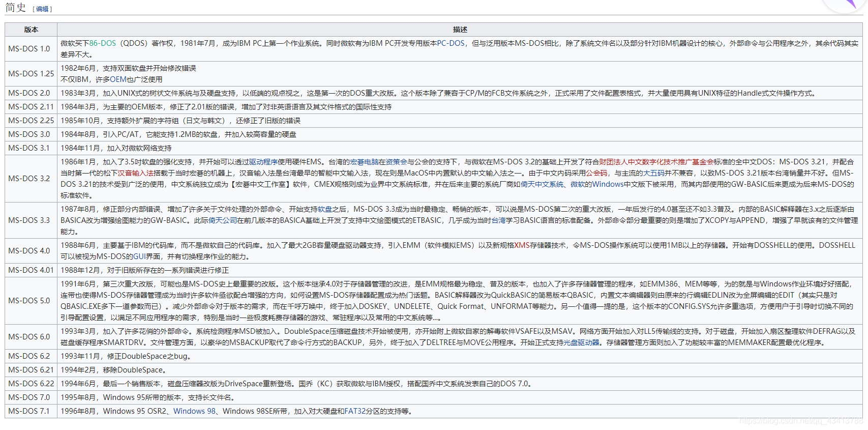Select the MS-DOS 7.1 version cell
868x430 pixels.
point(31,411)
